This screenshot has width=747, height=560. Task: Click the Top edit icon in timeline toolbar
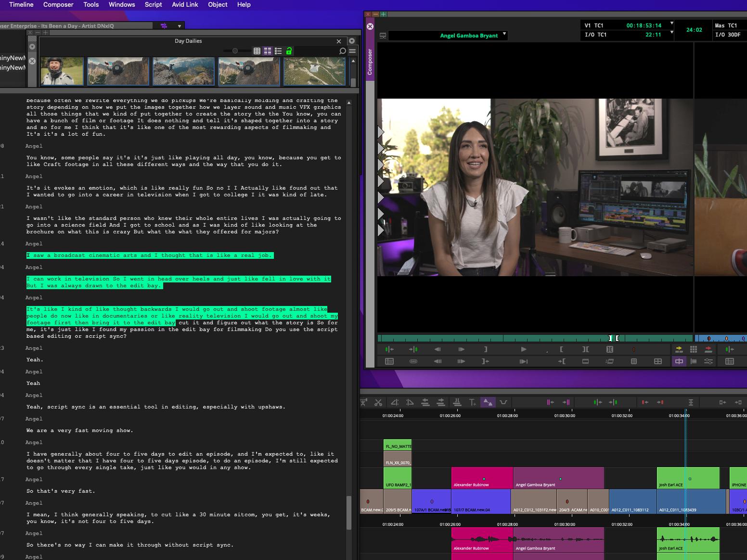tap(425, 402)
